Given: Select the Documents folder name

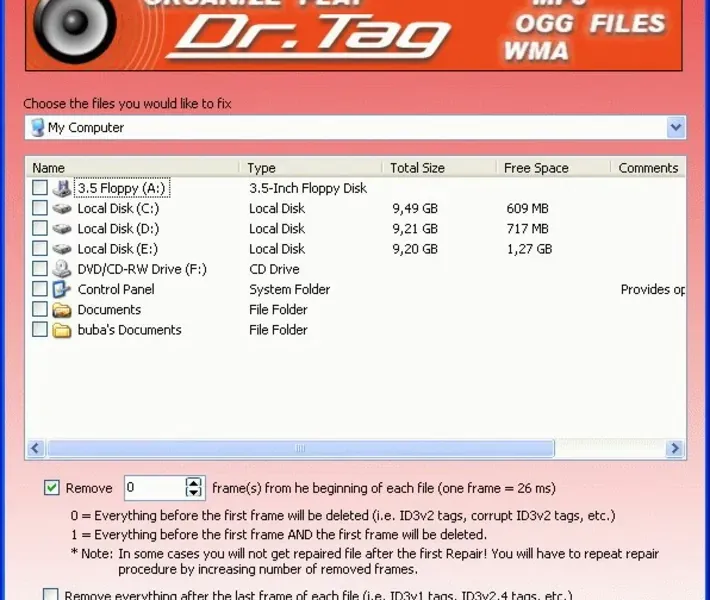Looking at the screenshot, I should pos(109,310).
